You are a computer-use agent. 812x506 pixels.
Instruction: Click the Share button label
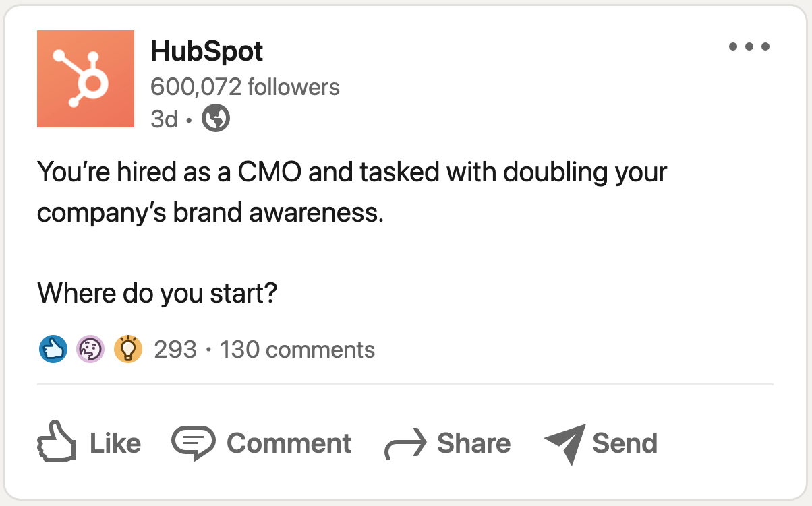coord(474,443)
